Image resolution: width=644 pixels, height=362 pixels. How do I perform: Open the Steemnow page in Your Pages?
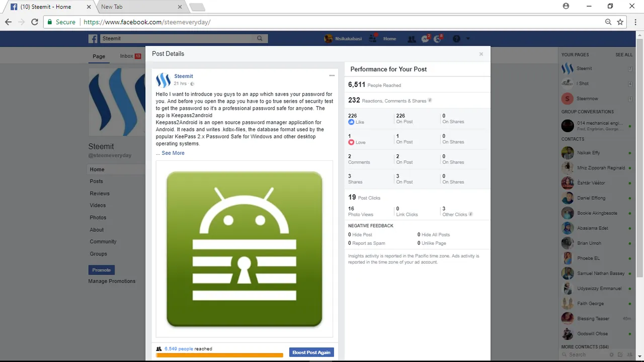coord(597,99)
